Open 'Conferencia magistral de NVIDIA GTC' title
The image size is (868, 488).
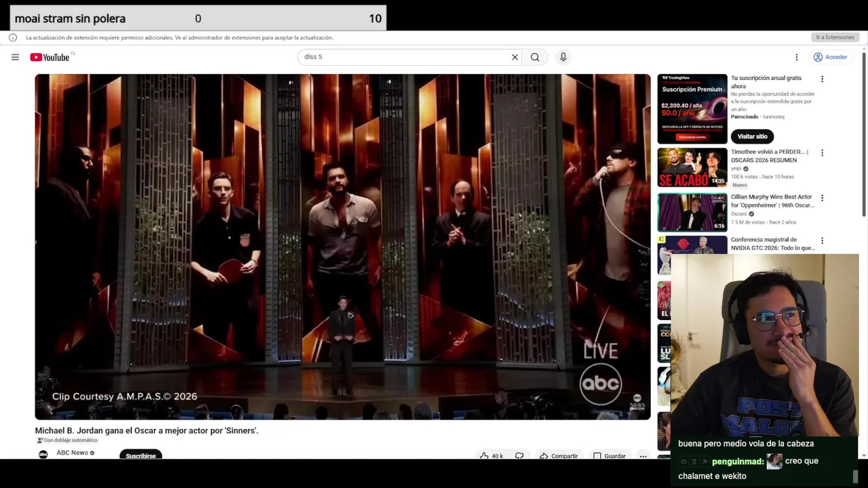click(772, 243)
